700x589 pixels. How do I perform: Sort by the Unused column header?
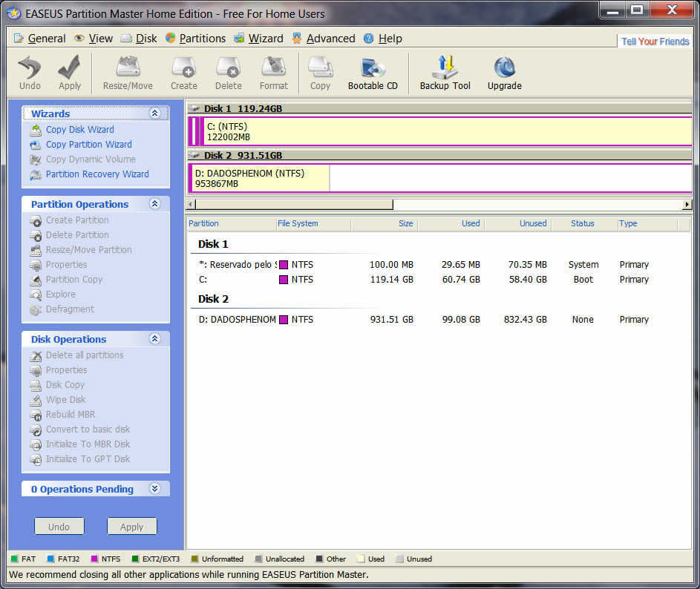pyautogui.click(x=518, y=223)
